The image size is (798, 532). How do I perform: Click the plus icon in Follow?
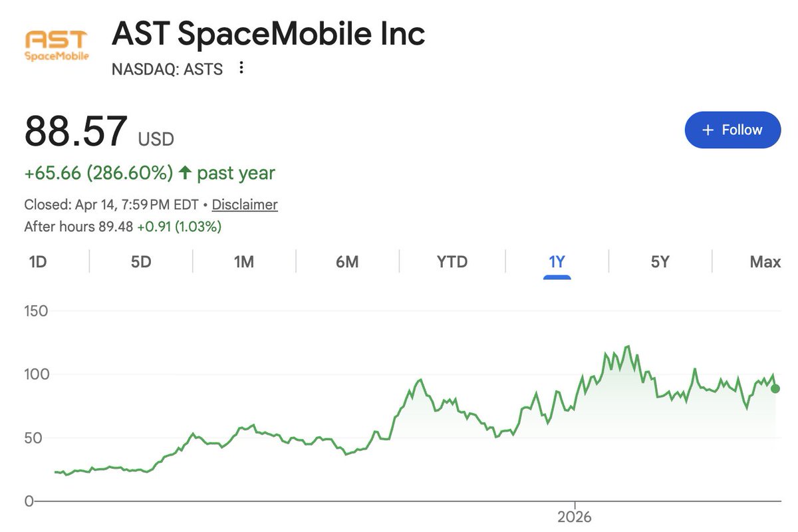tap(708, 130)
